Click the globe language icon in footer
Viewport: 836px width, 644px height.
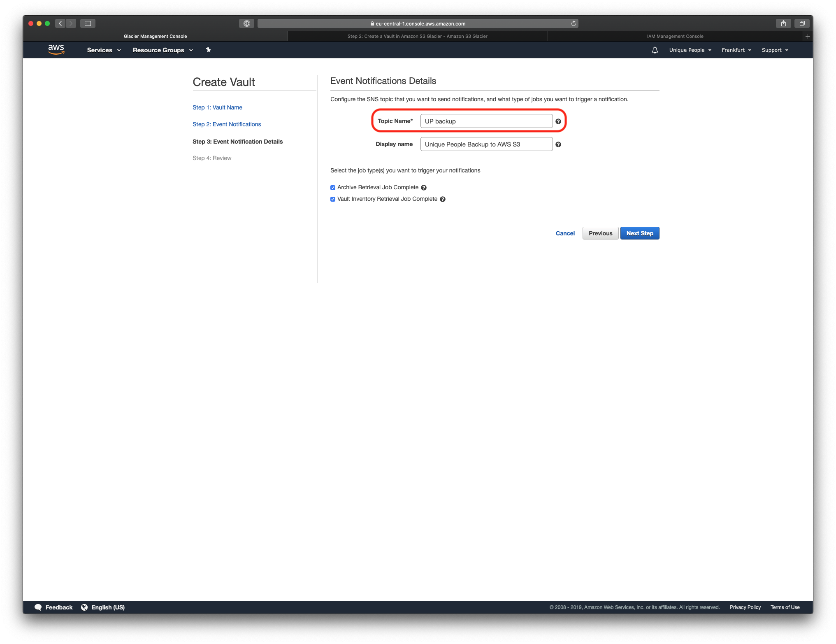84,607
